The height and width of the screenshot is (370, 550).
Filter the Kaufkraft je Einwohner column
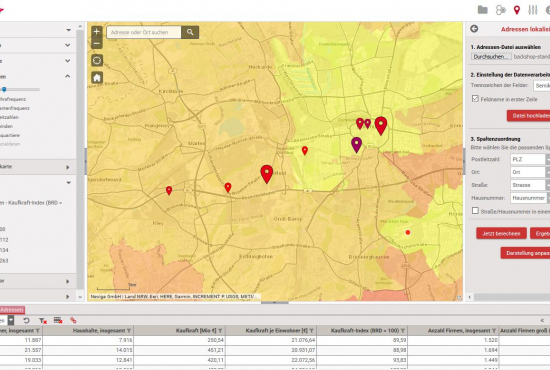click(x=311, y=331)
